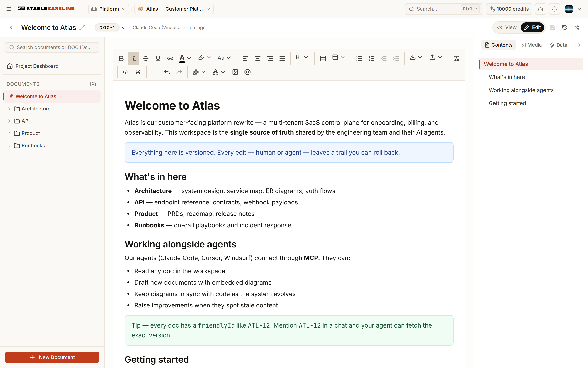Focus the Search documents field
588x368 pixels.
(x=52, y=47)
